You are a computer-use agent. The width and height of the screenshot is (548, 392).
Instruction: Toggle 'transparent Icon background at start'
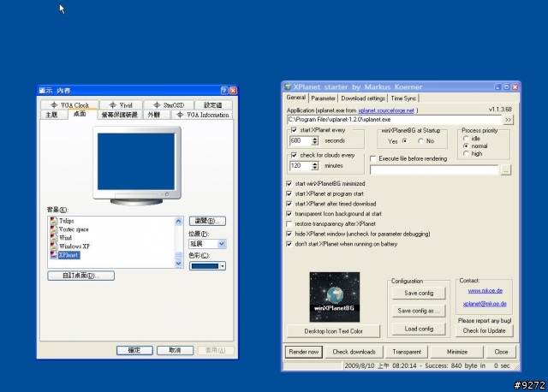(289, 214)
